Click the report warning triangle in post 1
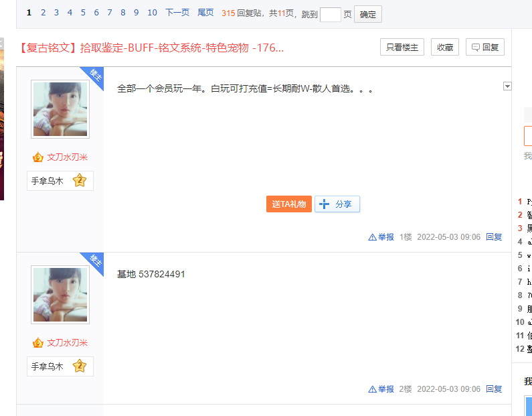The image size is (532, 416). pyautogui.click(x=373, y=237)
